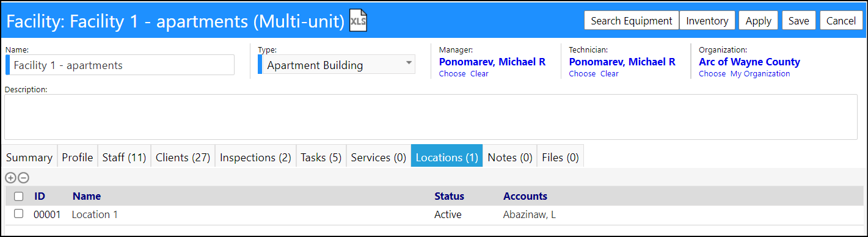Clear the Technician assignment

pyautogui.click(x=610, y=74)
